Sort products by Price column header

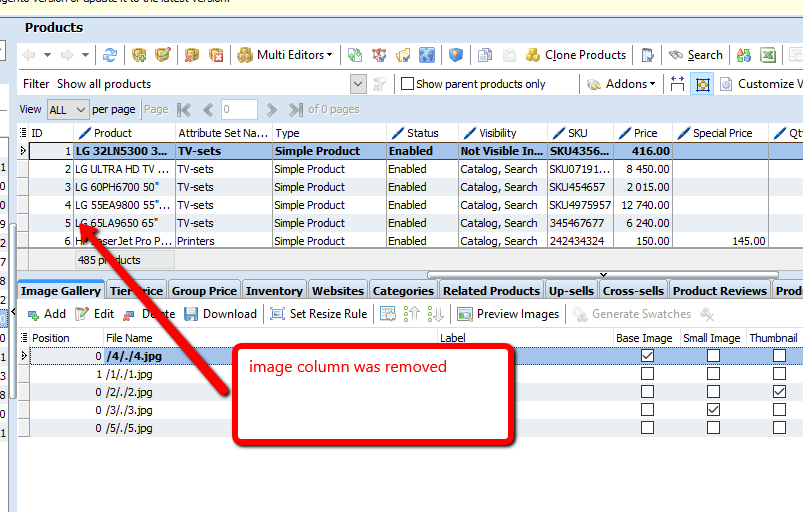pos(643,133)
